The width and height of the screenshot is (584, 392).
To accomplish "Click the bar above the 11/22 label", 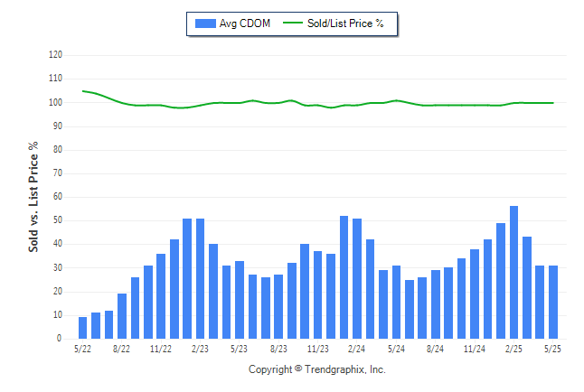I will [161, 296].
